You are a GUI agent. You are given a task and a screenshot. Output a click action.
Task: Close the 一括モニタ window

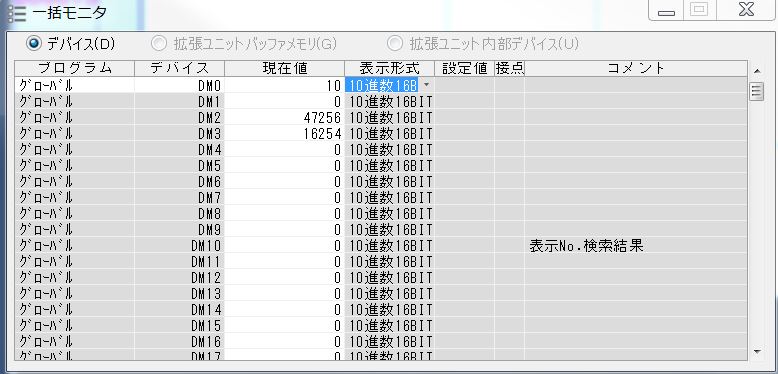(x=746, y=10)
